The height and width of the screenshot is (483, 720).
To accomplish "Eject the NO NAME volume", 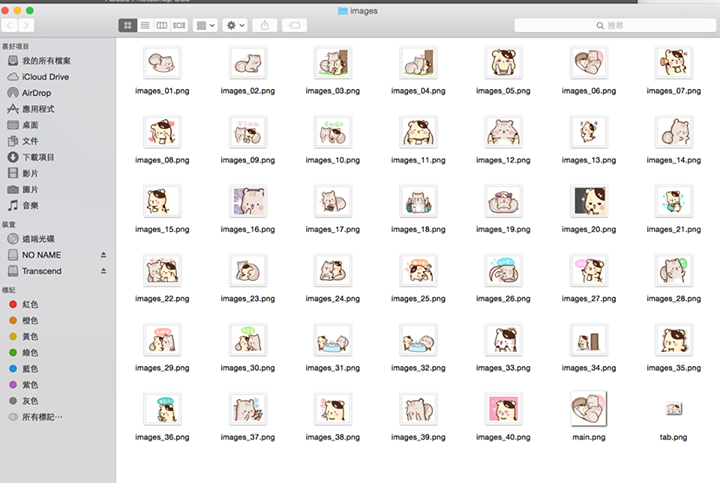I will coord(103,255).
